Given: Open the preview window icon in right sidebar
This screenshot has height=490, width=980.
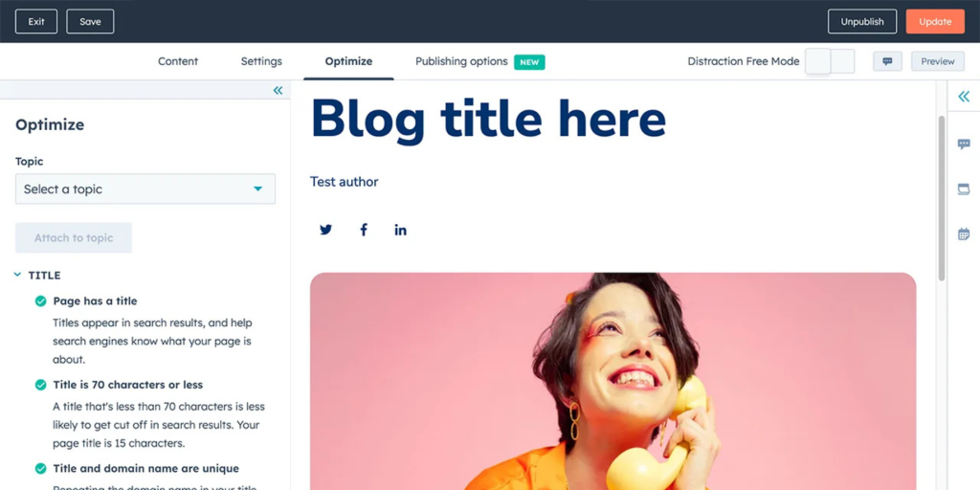Looking at the screenshot, I should pos(964,189).
